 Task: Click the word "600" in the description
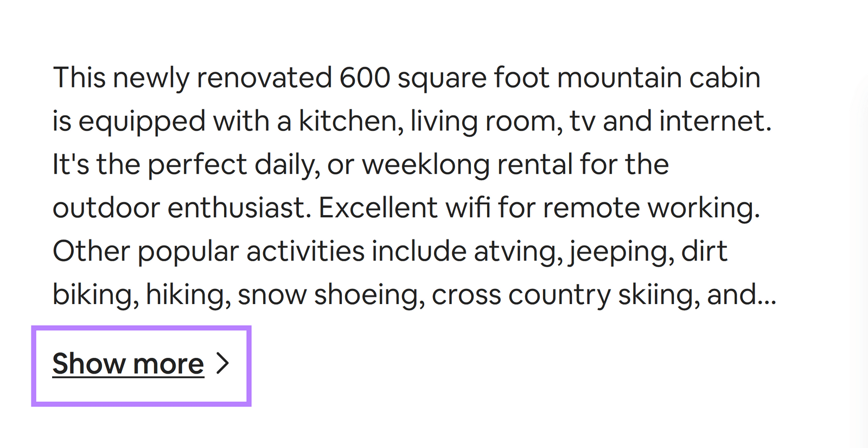pos(365,78)
